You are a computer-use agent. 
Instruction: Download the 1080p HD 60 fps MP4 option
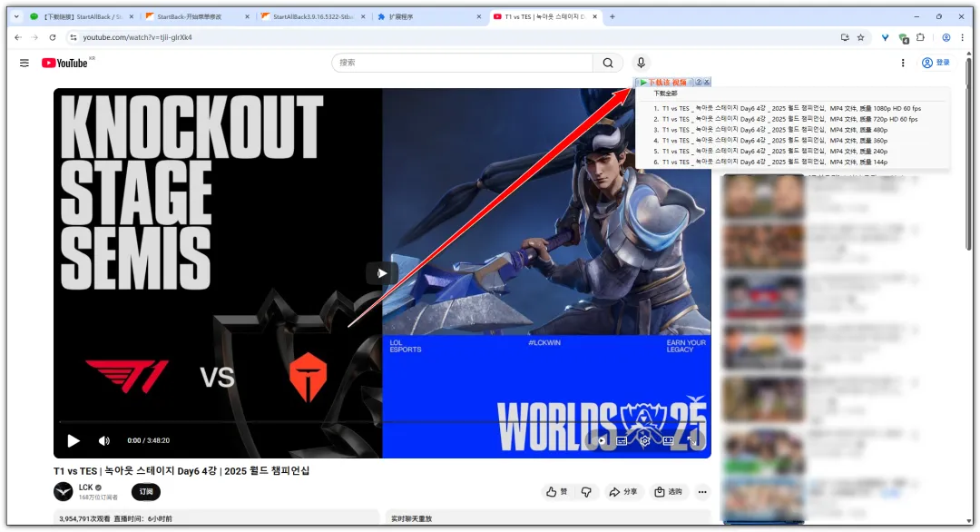tap(787, 108)
